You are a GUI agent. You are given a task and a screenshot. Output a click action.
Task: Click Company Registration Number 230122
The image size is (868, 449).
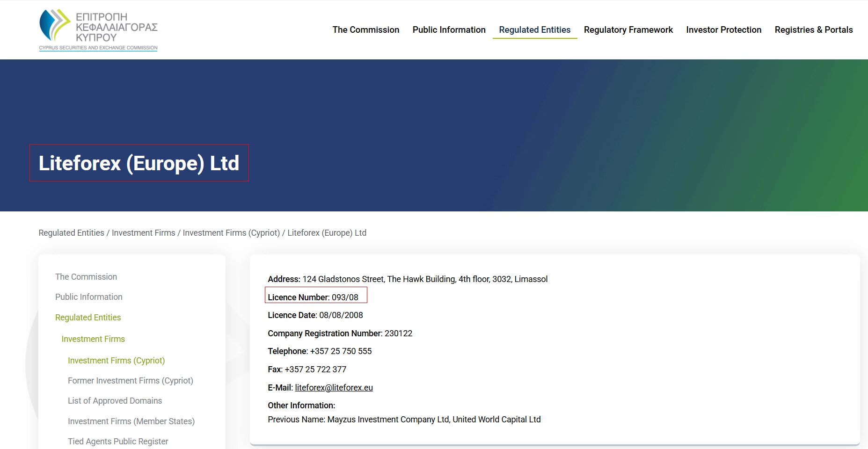tap(340, 333)
